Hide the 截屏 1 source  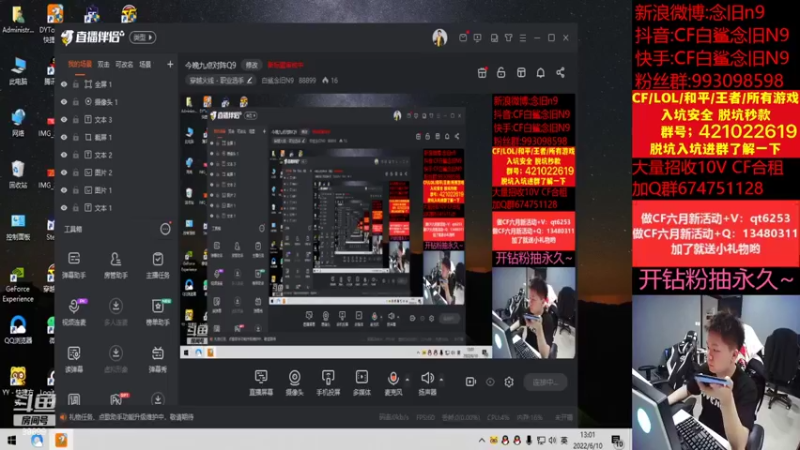point(64,137)
